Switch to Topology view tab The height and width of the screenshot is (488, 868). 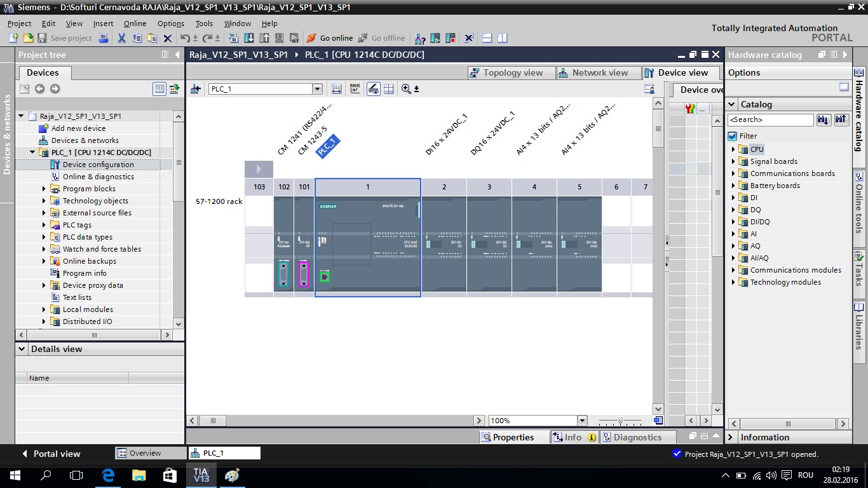pos(511,72)
